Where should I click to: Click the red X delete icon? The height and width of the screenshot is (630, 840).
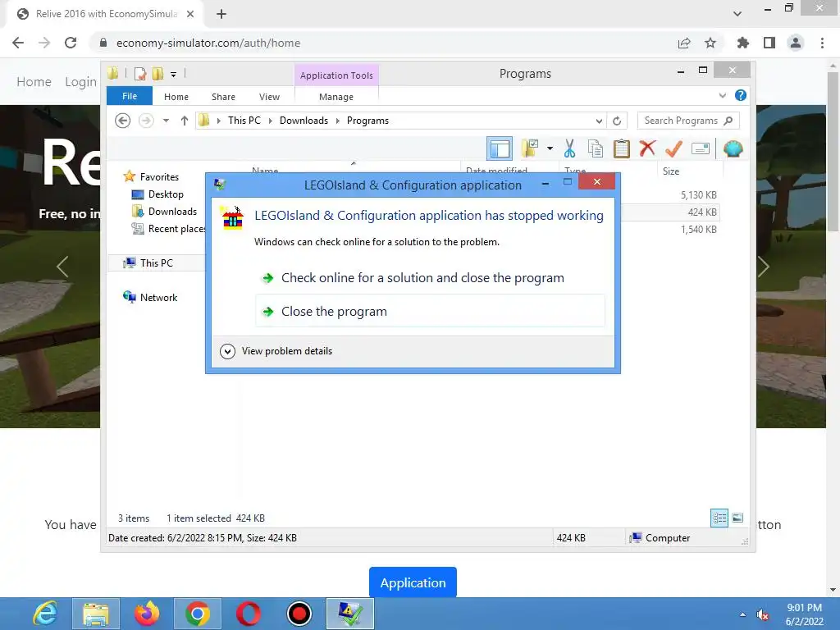[x=647, y=148]
